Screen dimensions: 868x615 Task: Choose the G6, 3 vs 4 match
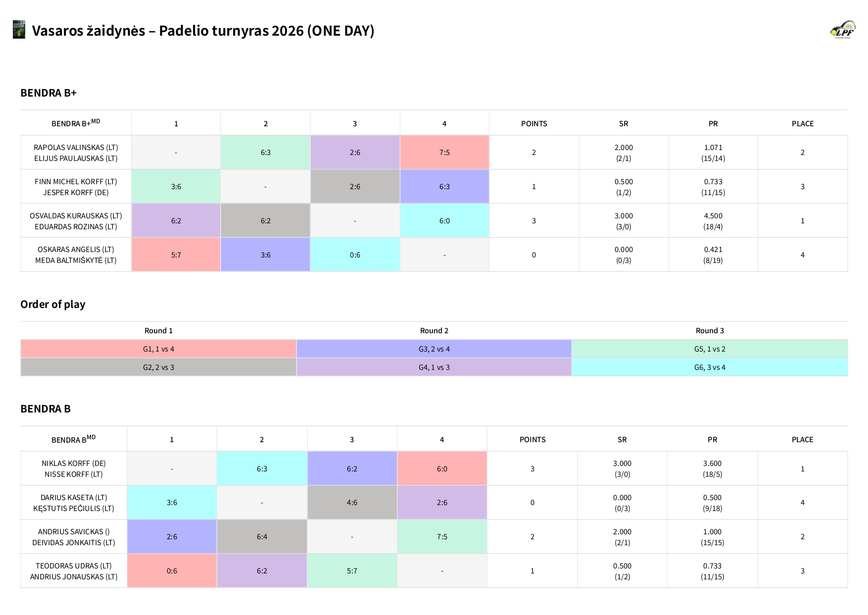point(710,367)
